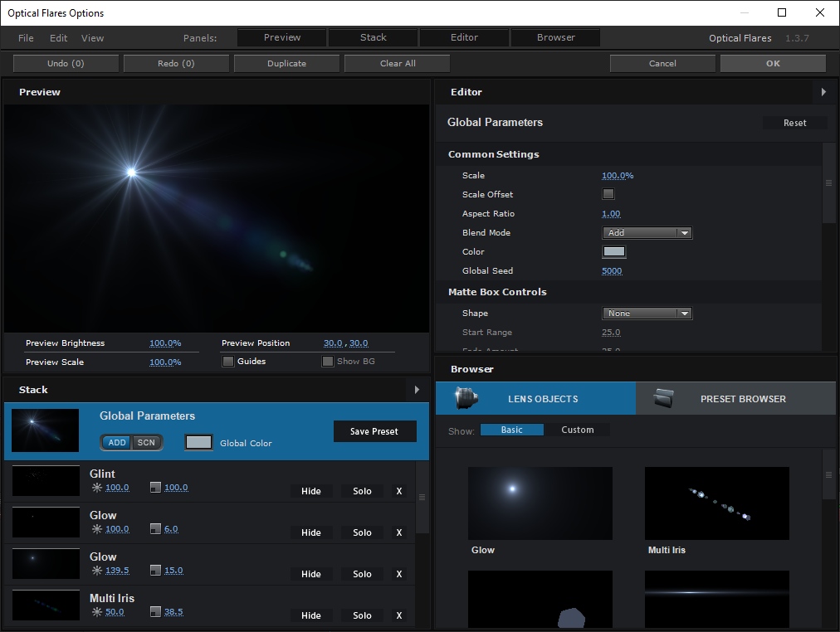840x632 pixels.
Task: Remove the Glint element with its X
Action: pyautogui.click(x=399, y=491)
